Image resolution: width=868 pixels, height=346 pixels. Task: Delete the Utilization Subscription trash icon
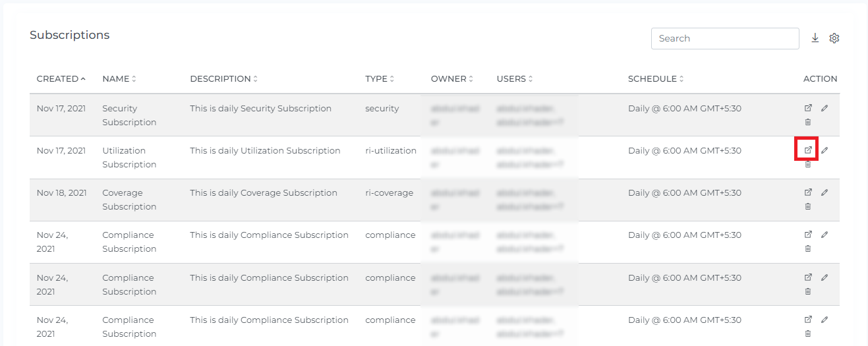pos(808,164)
